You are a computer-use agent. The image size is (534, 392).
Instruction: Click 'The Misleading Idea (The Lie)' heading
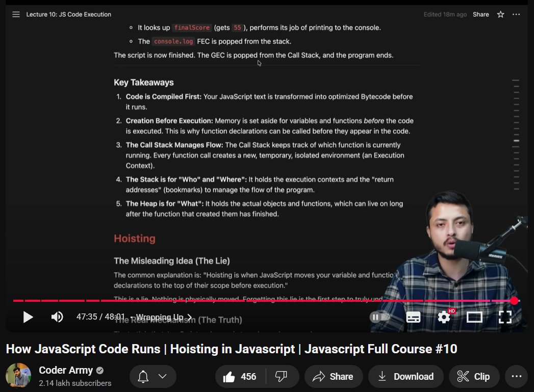(x=172, y=260)
